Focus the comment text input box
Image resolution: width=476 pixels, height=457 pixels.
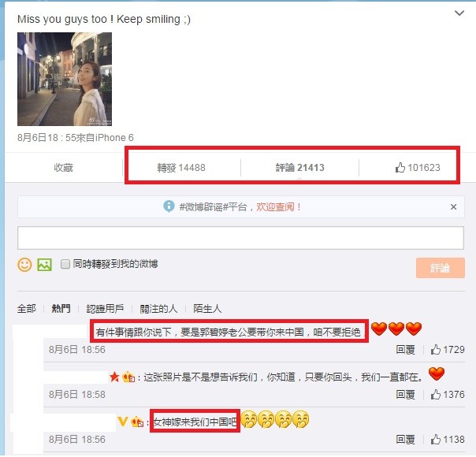tap(240, 238)
